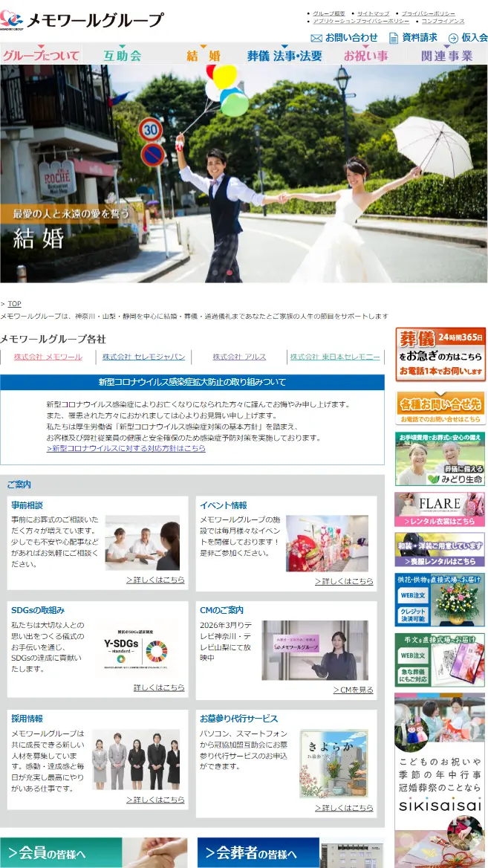Open the 株式会社 東日本セレモニー link
The height and width of the screenshot is (868, 488).
(335, 357)
